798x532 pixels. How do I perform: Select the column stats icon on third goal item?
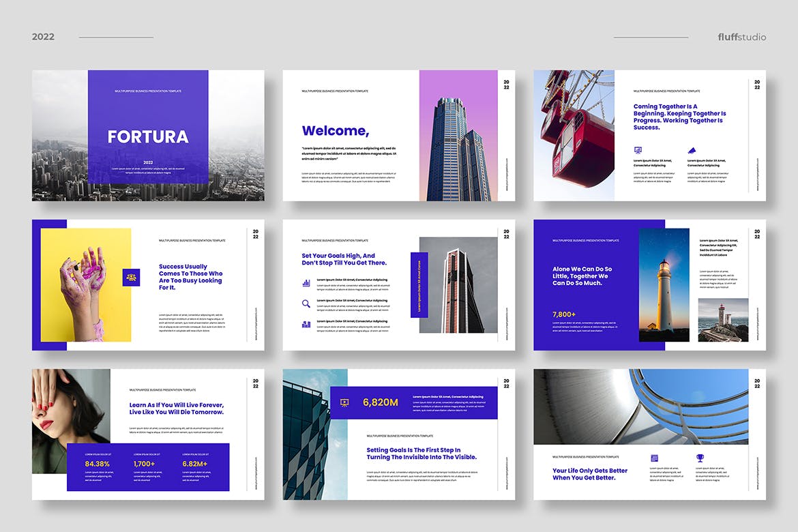[x=306, y=324]
